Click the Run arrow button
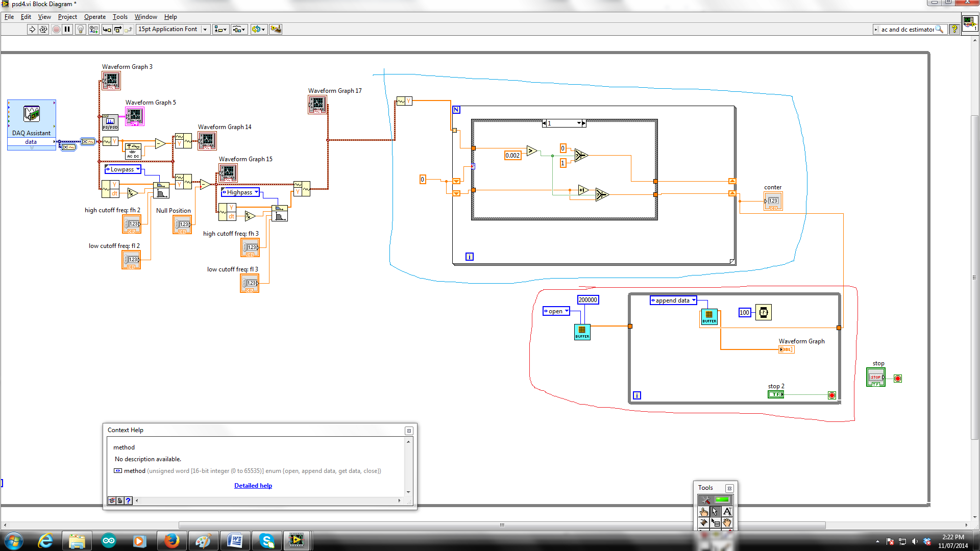The height and width of the screenshot is (551, 980). (32, 29)
